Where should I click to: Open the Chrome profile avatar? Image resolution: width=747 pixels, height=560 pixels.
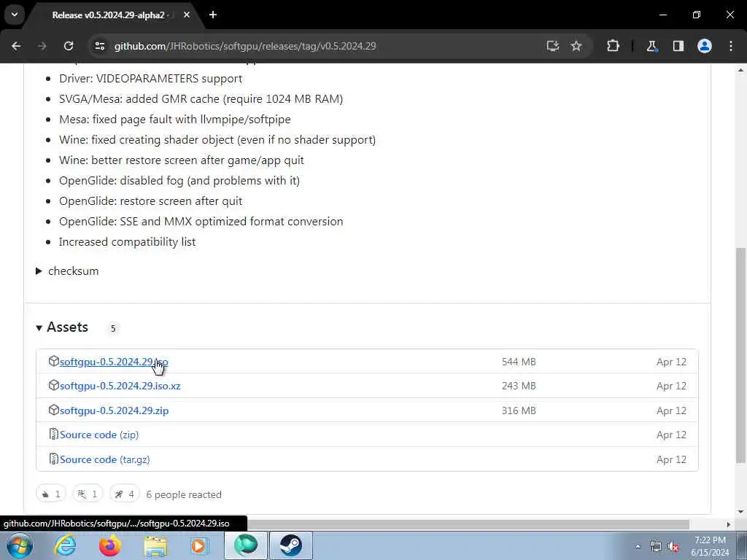[x=705, y=46]
